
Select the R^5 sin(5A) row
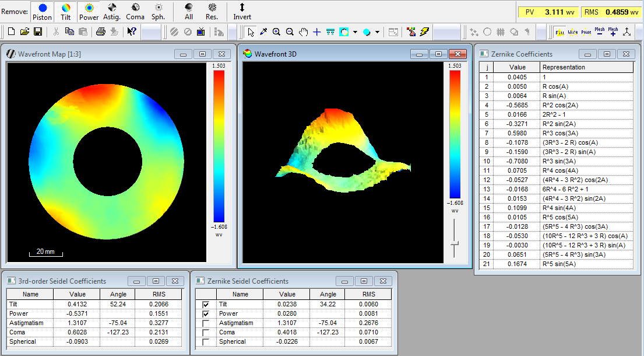point(557,264)
